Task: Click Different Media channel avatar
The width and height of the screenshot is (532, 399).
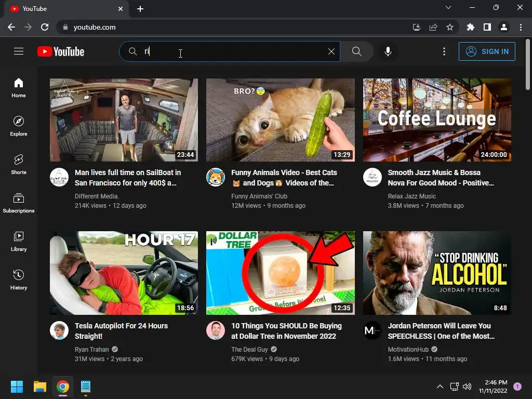Action: [59, 177]
